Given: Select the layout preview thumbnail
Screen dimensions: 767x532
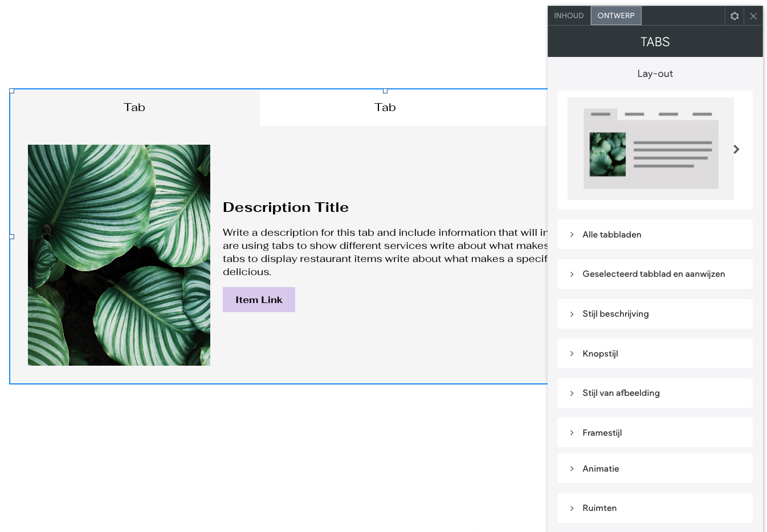Looking at the screenshot, I should click(x=650, y=149).
